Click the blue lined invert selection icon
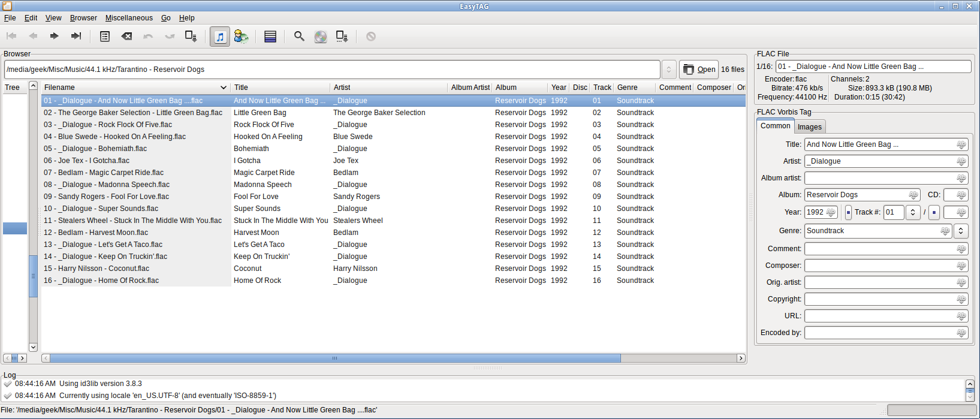 pos(270,37)
